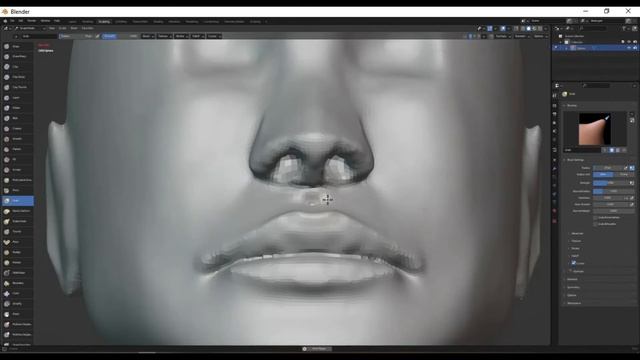Select the Thumb brush tool
640x360 pixels.
pos(17,231)
